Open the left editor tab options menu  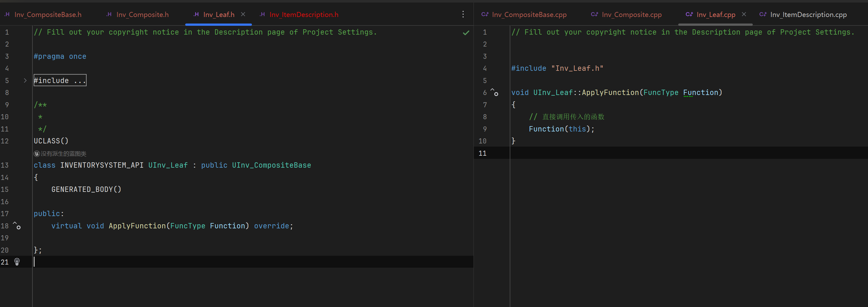click(463, 14)
